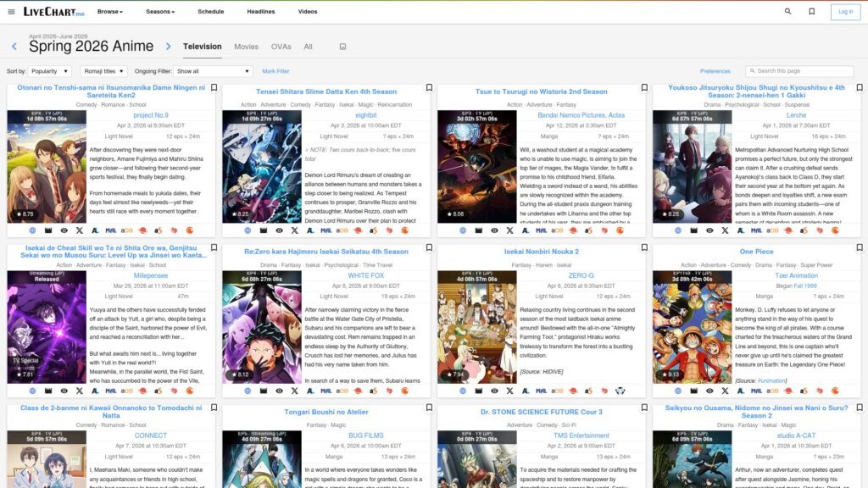
Task: Expand the Ongoing Filter 'Show all' dropdown
Action: click(214, 71)
